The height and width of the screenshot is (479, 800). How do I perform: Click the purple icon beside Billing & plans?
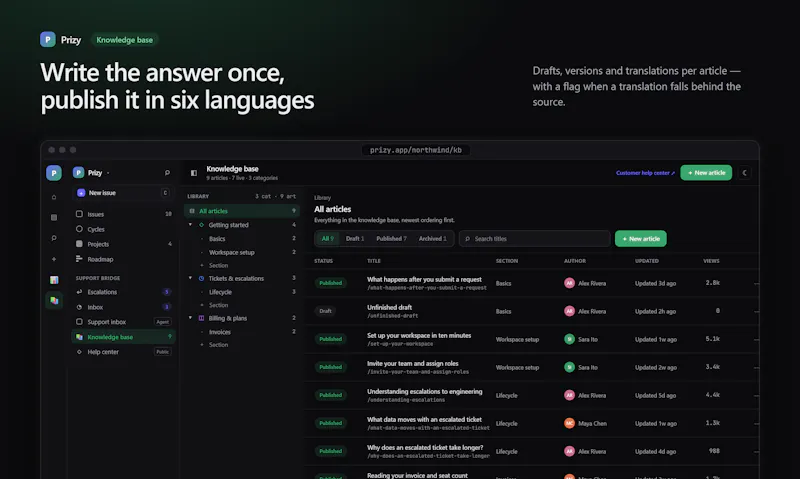201,318
